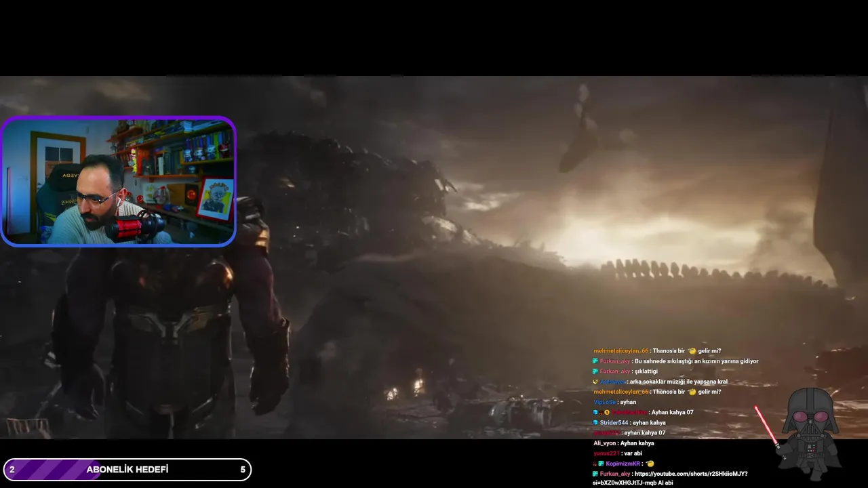
Task: Click the teal badge beside KopimizmKR
Action: (601, 464)
